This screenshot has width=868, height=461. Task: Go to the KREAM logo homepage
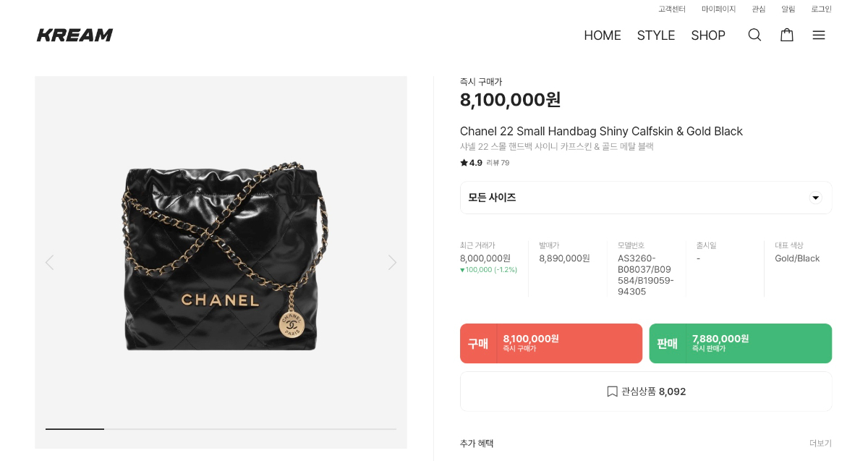[75, 35]
